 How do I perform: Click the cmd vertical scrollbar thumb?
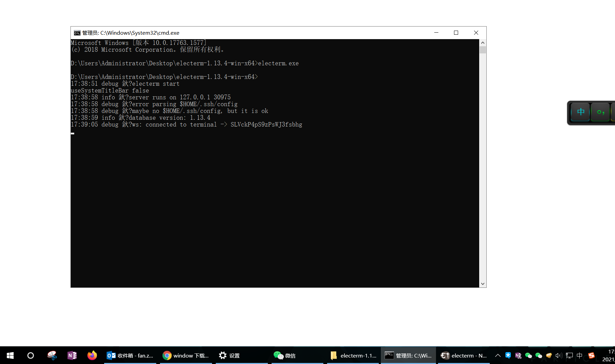[483, 50]
